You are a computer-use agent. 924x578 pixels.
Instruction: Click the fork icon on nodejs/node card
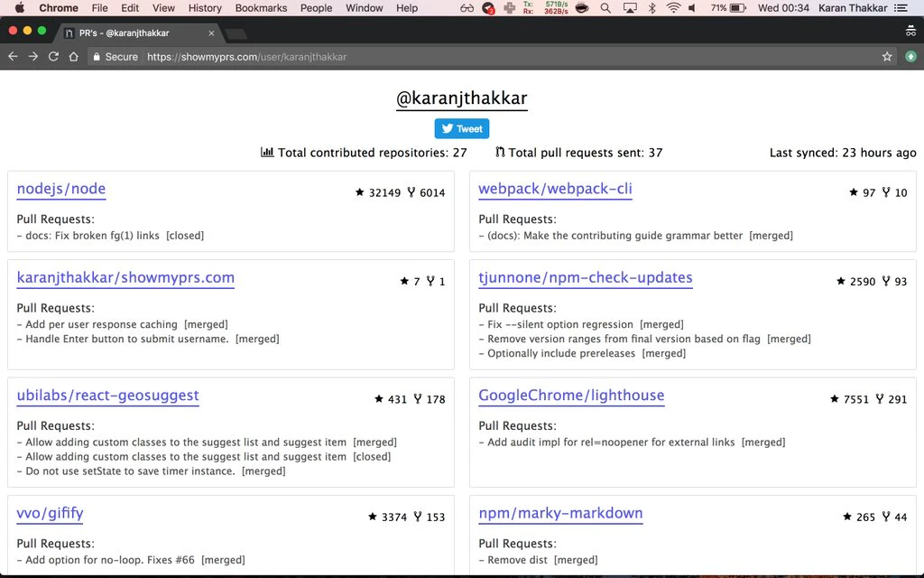(x=411, y=191)
